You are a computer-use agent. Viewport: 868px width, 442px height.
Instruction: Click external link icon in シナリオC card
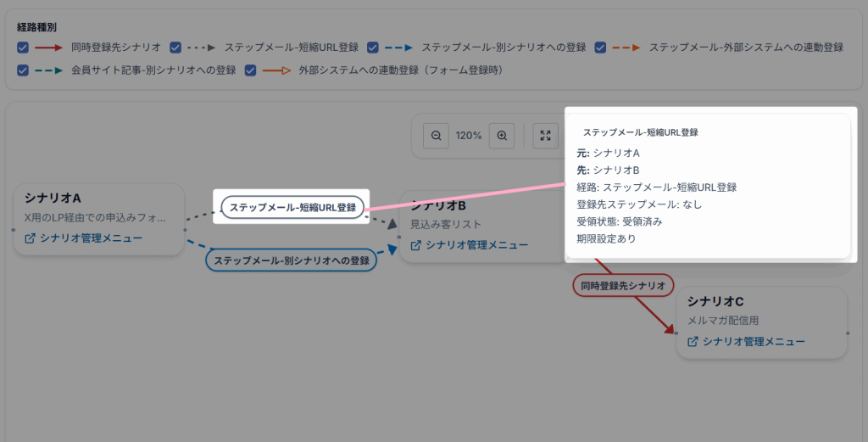coord(693,342)
